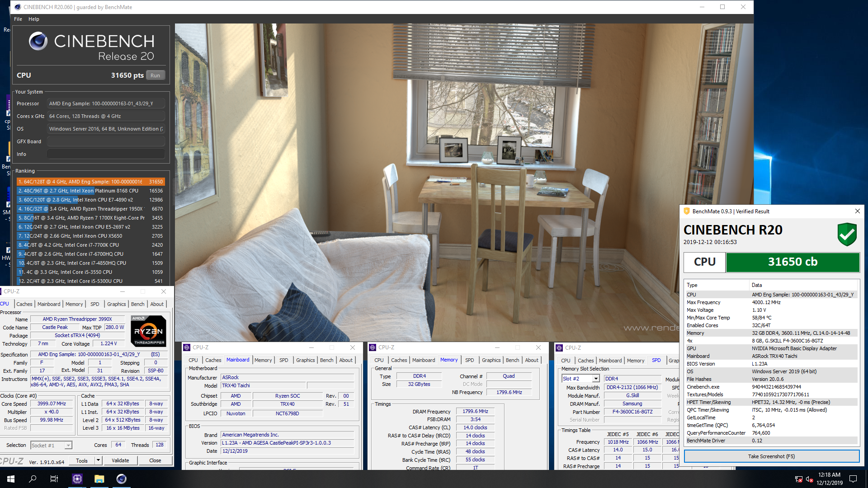Activate Cinebench from its taskbar icon
868x488 pixels.
(x=121, y=479)
